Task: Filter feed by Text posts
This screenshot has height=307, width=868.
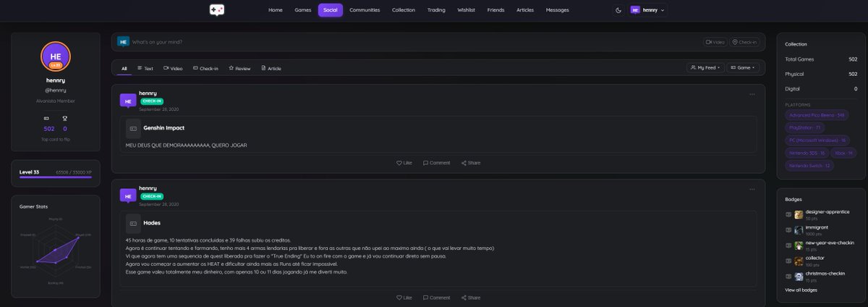Action: point(145,68)
